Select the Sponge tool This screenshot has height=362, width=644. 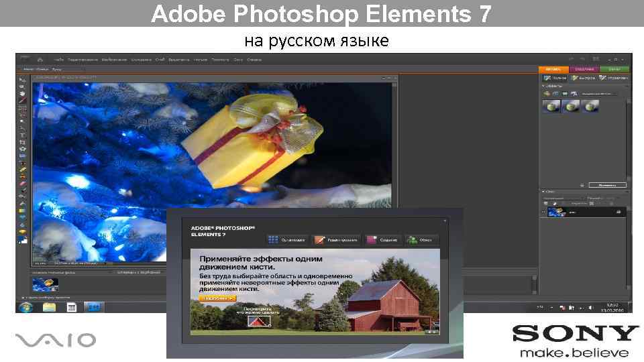coord(22,232)
